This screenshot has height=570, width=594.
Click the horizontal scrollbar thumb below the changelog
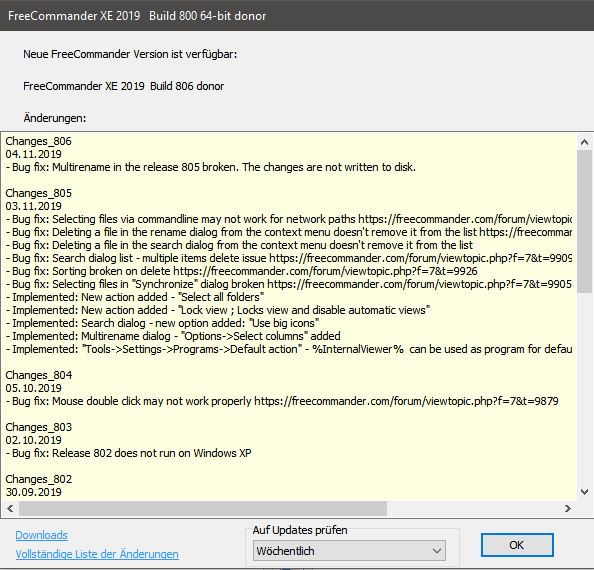pos(203,508)
